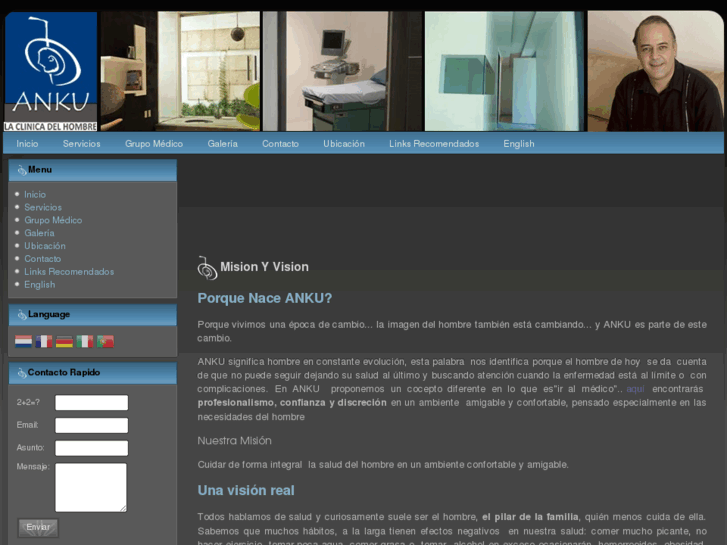This screenshot has width=727, height=545.
Task: Click the 'Nuestra Misión' subheading
Action: click(x=235, y=441)
